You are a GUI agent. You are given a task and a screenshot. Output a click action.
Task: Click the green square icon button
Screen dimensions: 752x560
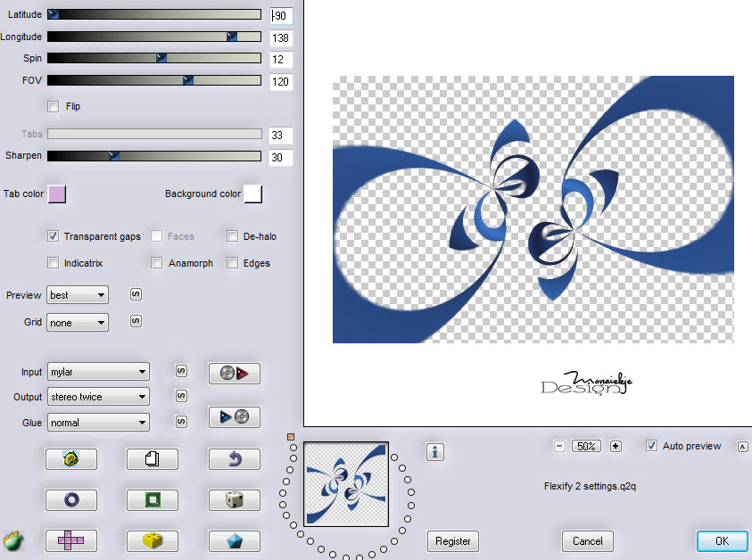tap(152, 500)
